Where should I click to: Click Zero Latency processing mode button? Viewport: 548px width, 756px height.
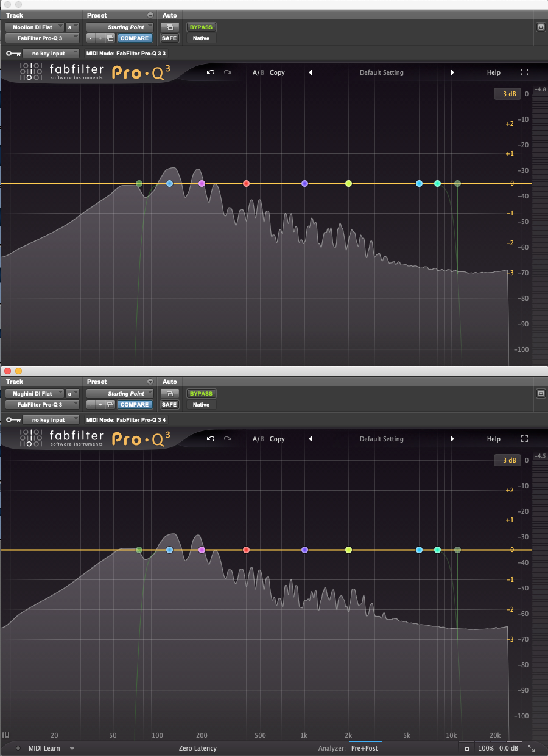[x=197, y=748]
